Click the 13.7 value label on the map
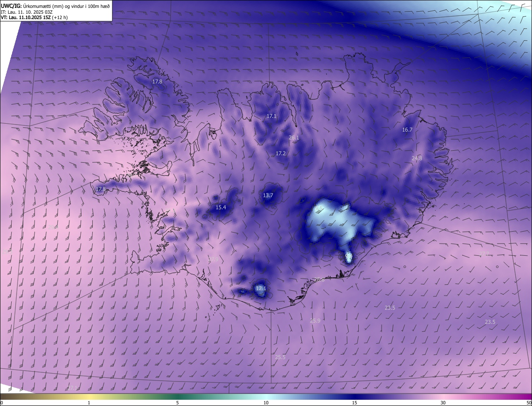Viewport: 532px width, 406px height. click(268, 196)
